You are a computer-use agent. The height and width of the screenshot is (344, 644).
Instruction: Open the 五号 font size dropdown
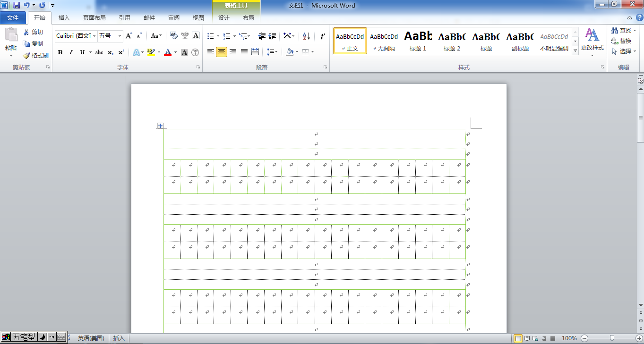click(120, 36)
